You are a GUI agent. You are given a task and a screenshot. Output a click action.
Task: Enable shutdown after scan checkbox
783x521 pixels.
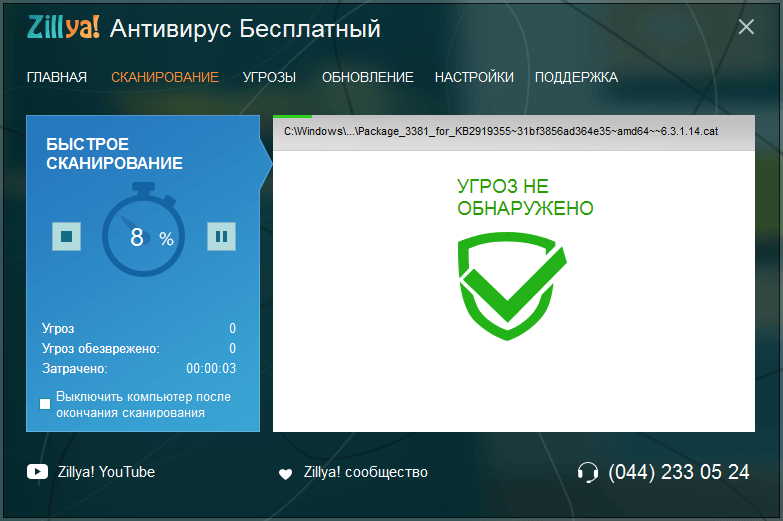45,404
